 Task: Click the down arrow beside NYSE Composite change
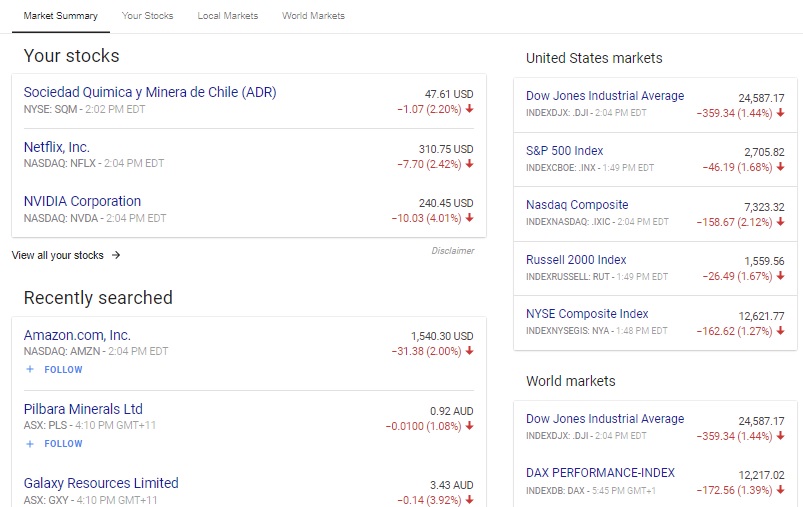click(780, 331)
